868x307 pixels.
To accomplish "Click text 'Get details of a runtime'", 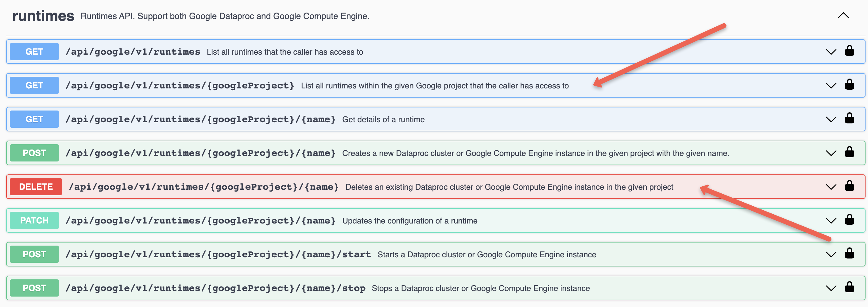I will pos(383,119).
